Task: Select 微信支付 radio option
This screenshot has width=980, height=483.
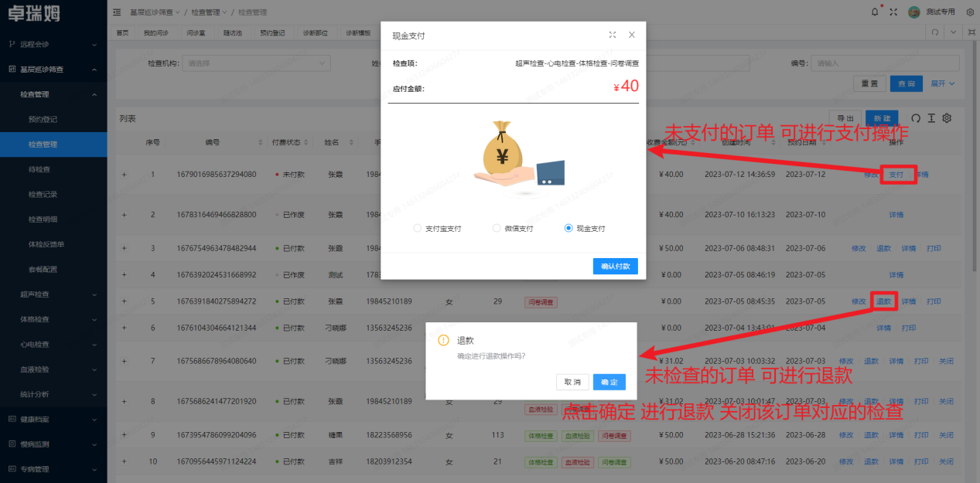Action: pos(497,228)
